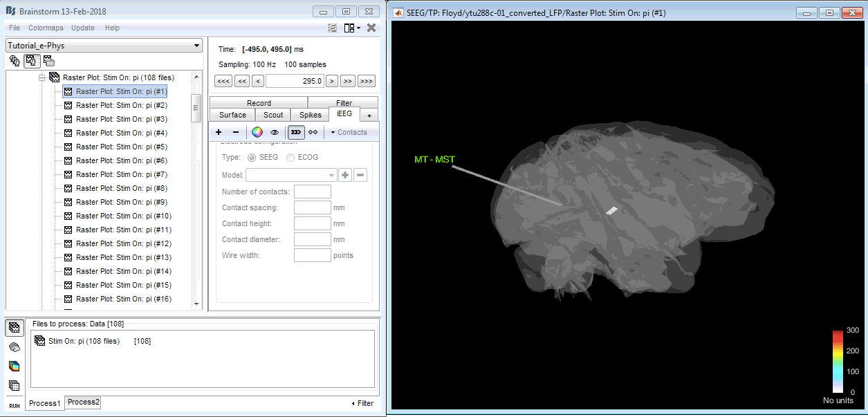Click the RUN process button
Viewport: 868px width, 417px height.
pos(15,405)
